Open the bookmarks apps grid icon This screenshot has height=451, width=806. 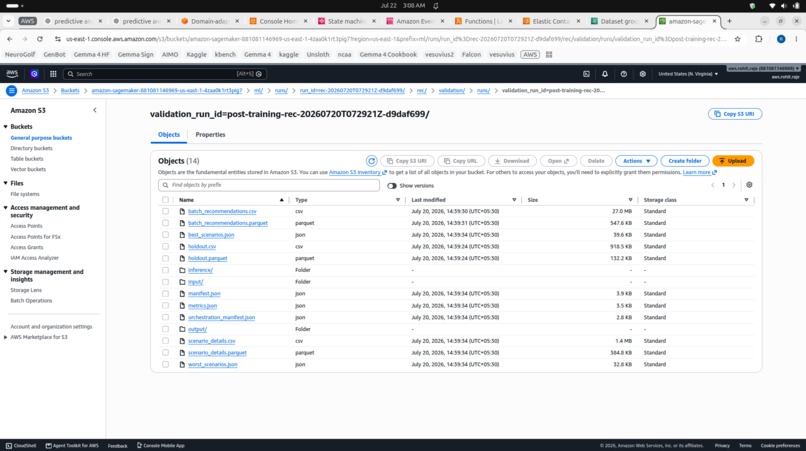tap(549, 55)
